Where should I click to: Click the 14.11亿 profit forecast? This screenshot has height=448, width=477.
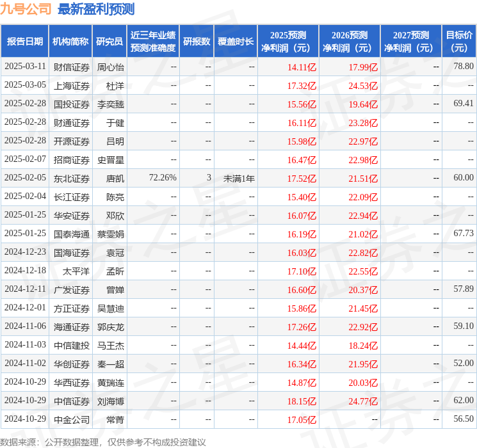tap(302, 67)
